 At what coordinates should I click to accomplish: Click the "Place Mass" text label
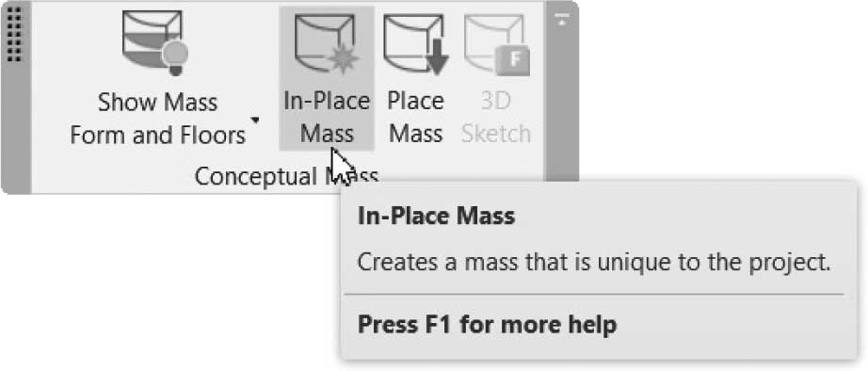click(416, 118)
